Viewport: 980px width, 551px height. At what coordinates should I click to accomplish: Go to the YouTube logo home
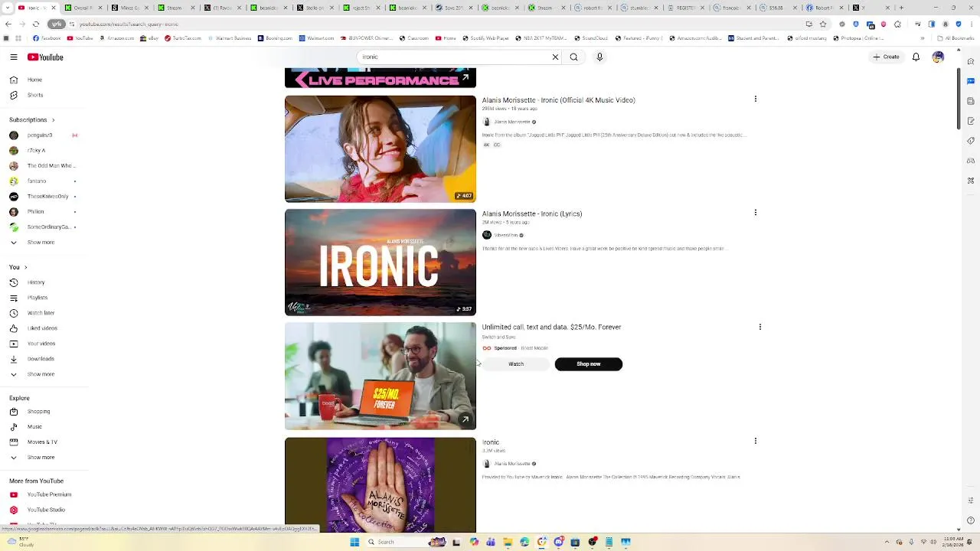(45, 57)
